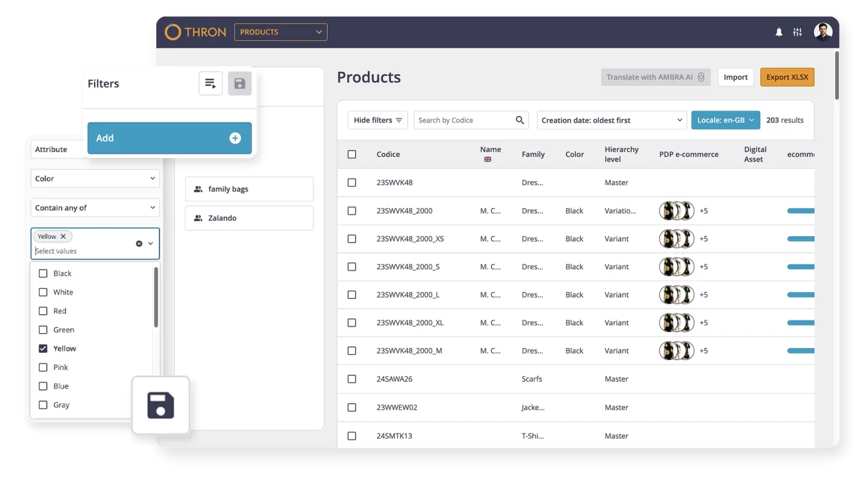Select the Zalando saved filter item

[x=249, y=218]
